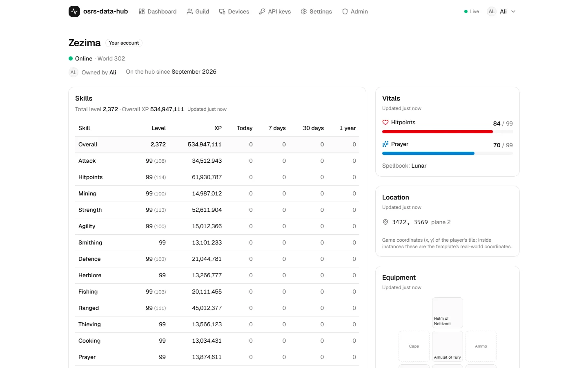Click the Attack skill row name
The height and width of the screenshot is (368, 588).
(87, 161)
